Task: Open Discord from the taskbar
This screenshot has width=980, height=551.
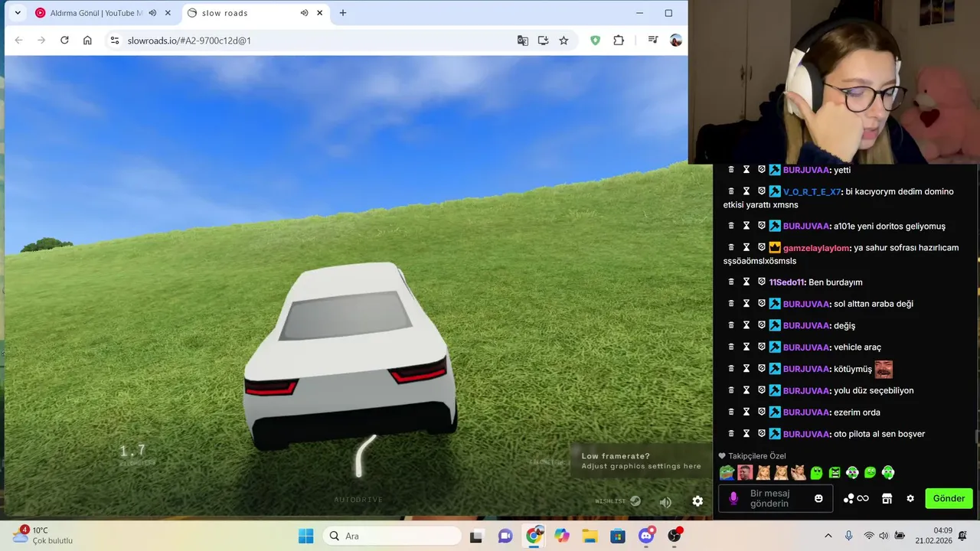Action: pos(647,536)
